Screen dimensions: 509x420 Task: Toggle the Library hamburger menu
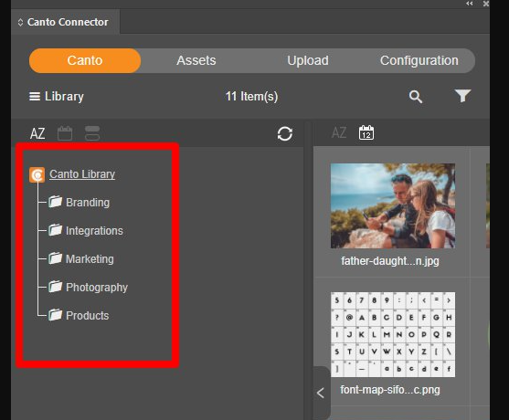tap(35, 96)
